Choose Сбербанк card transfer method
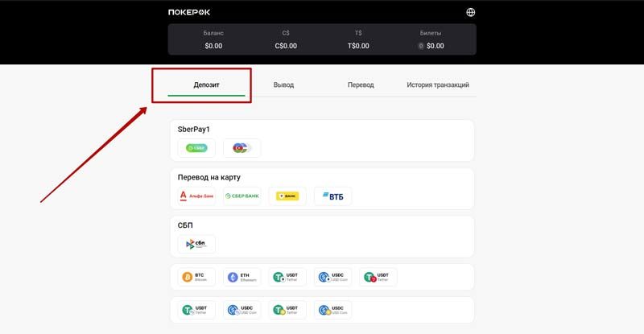 (242, 196)
